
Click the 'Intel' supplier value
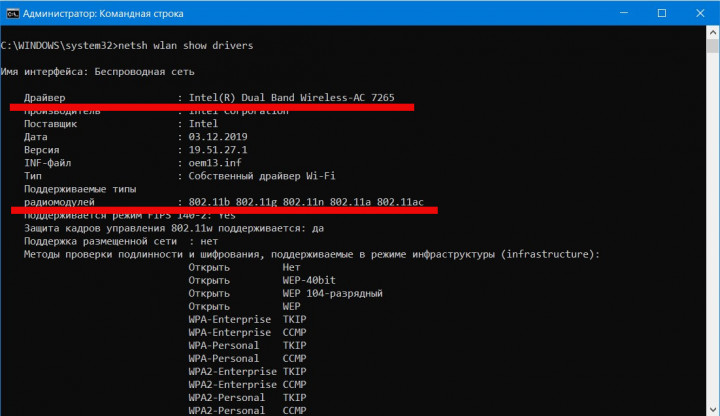tap(203, 124)
